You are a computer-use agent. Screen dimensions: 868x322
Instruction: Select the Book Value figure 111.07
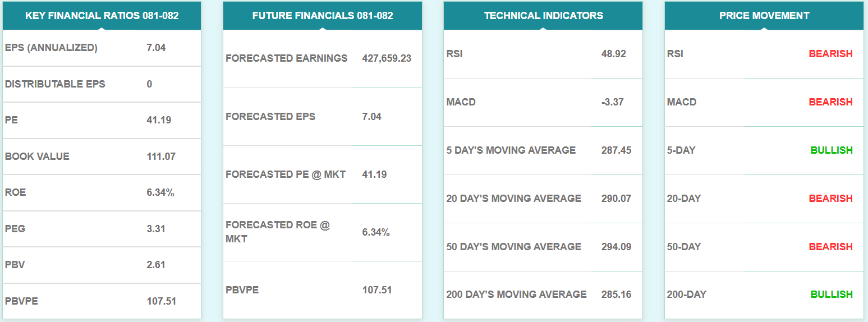click(x=161, y=157)
